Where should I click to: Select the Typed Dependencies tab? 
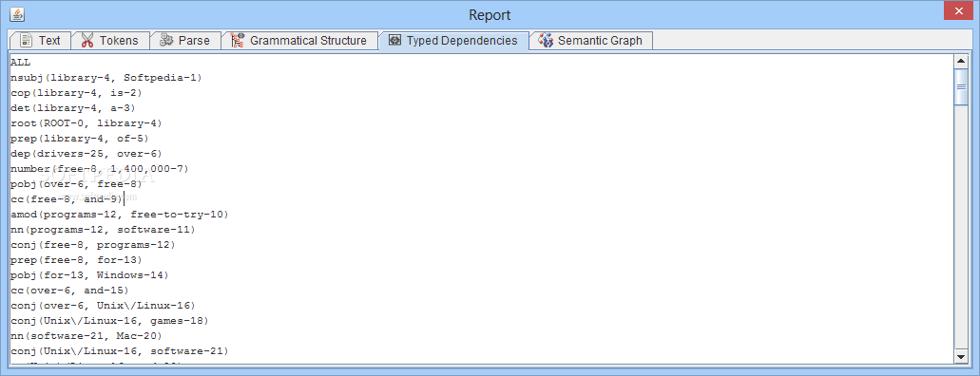click(453, 41)
